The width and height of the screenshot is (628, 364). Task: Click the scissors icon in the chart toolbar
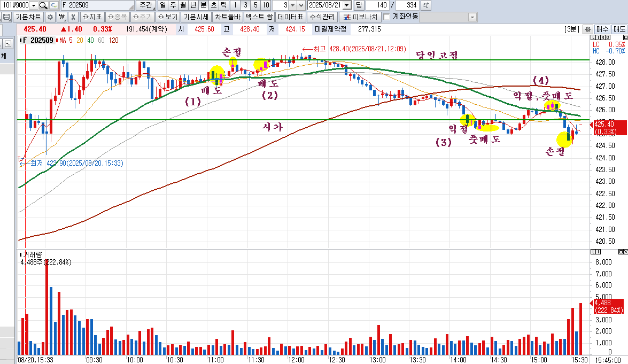pyautogui.click(x=73, y=17)
